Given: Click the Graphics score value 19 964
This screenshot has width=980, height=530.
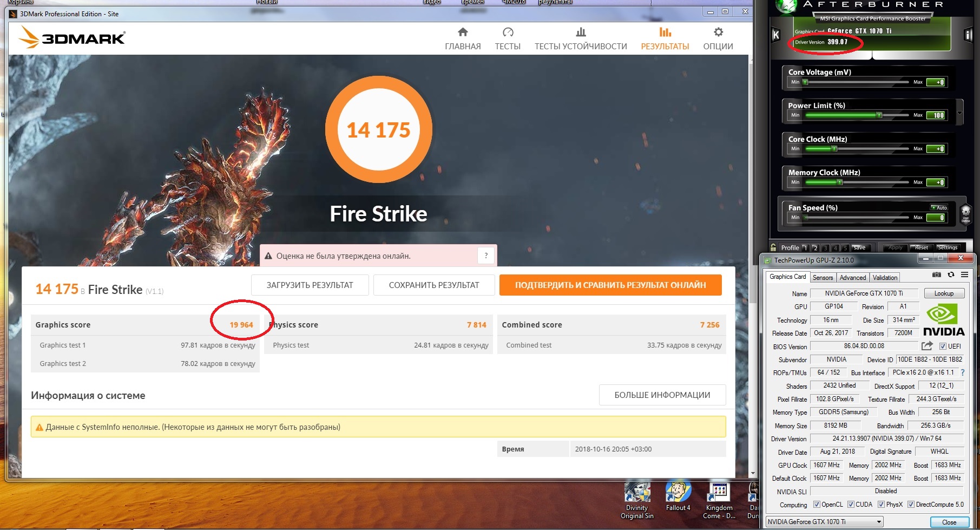Looking at the screenshot, I should tap(241, 325).
